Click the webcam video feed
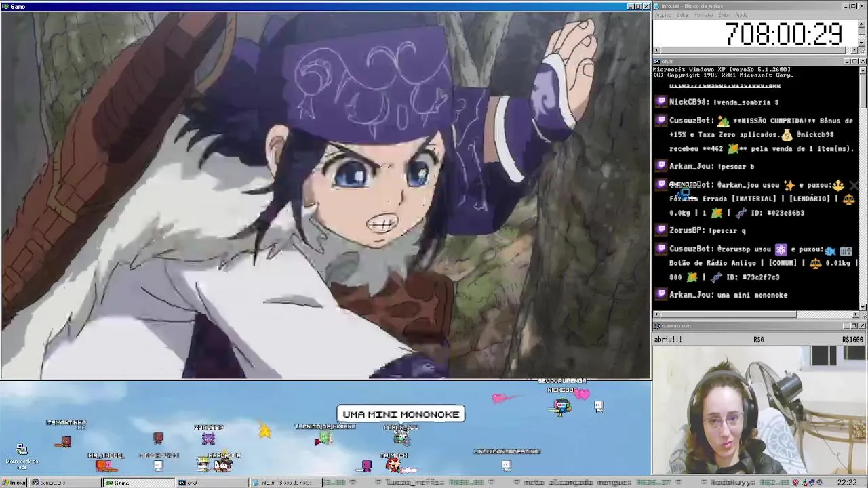This screenshot has width=868, height=488. (x=759, y=409)
